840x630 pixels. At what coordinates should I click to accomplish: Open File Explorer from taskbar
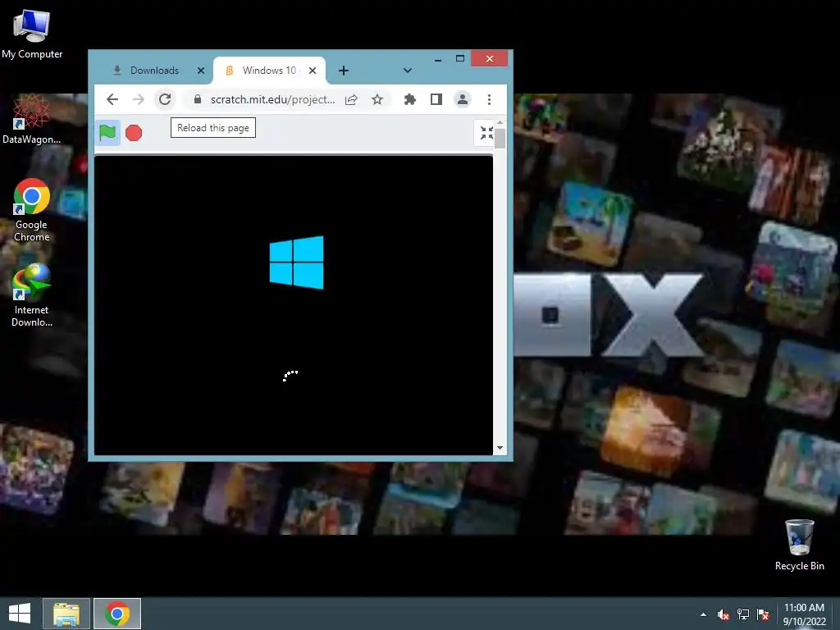pyautogui.click(x=66, y=614)
